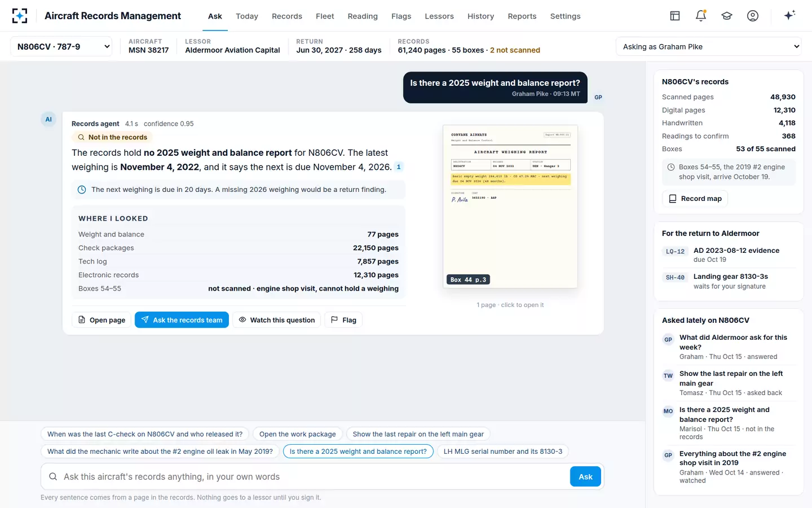Click the app logo icon
812x508 pixels.
[x=20, y=16]
